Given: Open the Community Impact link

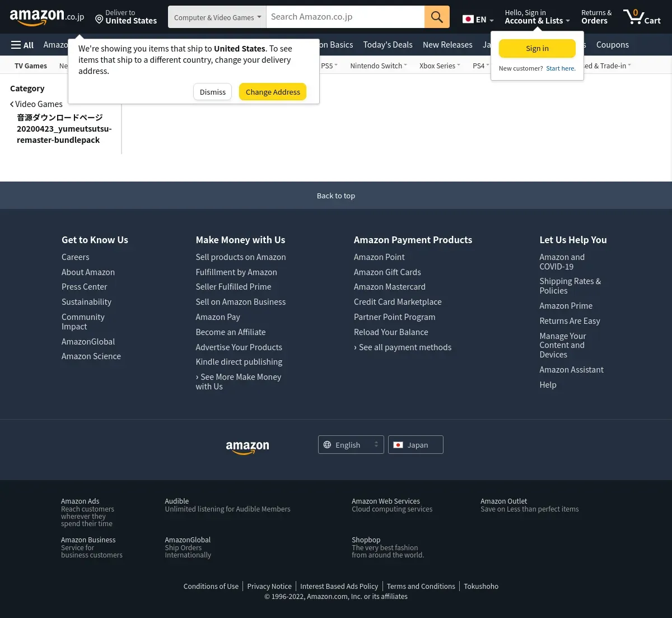Looking at the screenshot, I should click(83, 322).
